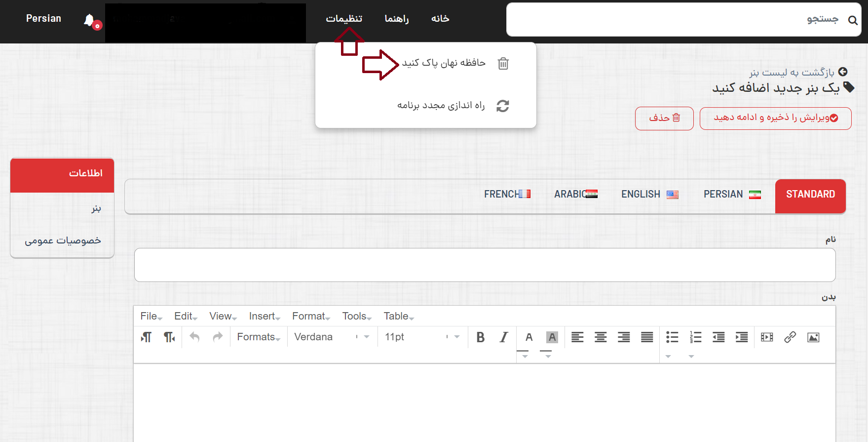Open the Insert menu in editor
This screenshot has width=868, height=442.
(x=264, y=317)
